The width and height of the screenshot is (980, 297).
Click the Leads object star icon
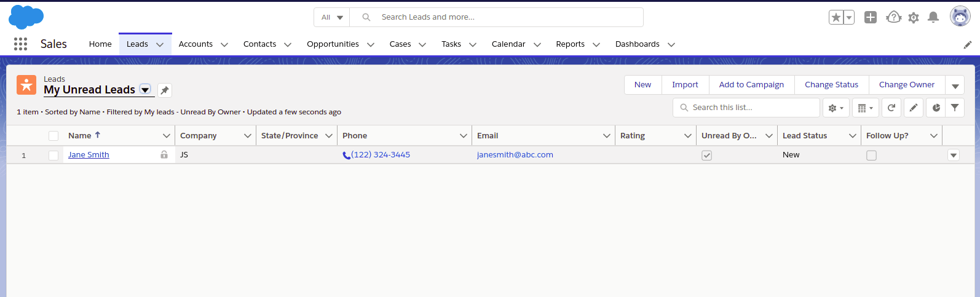[x=26, y=85]
